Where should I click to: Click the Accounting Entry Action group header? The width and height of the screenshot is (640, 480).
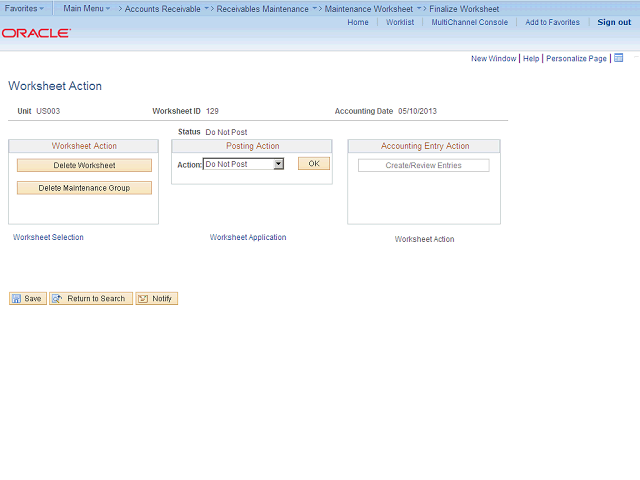click(424, 146)
